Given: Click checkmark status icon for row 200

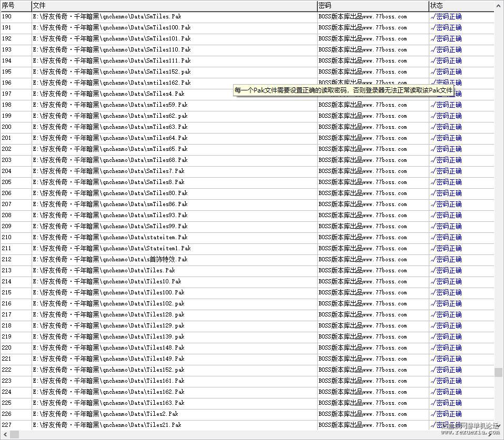Looking at the screenshot, I should (433, 127).
